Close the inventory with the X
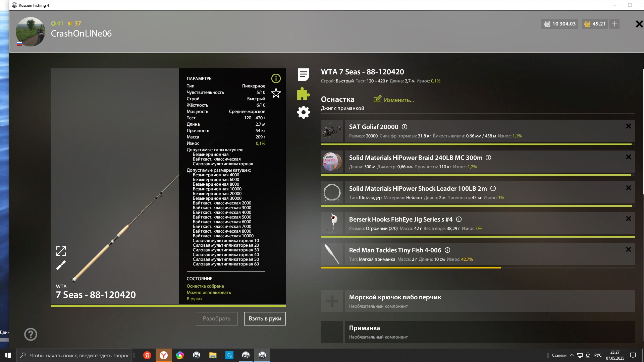The height and width of the screenshot is (362, 644). pyautogui.click(x=639, y=24)
